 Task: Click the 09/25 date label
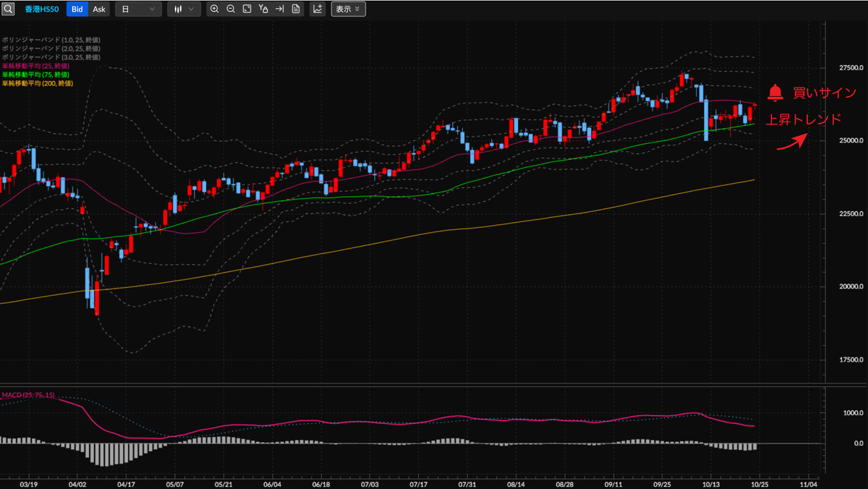(663, 484)
